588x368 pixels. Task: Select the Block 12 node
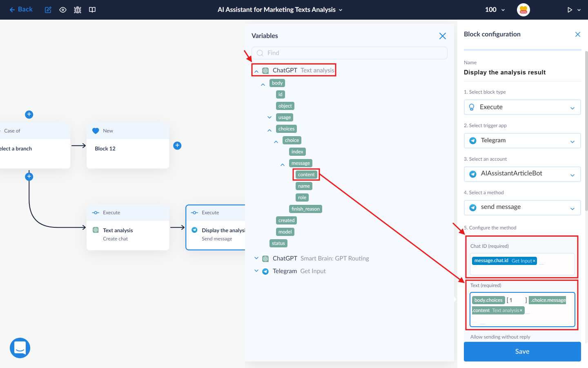tap(128, 146)
